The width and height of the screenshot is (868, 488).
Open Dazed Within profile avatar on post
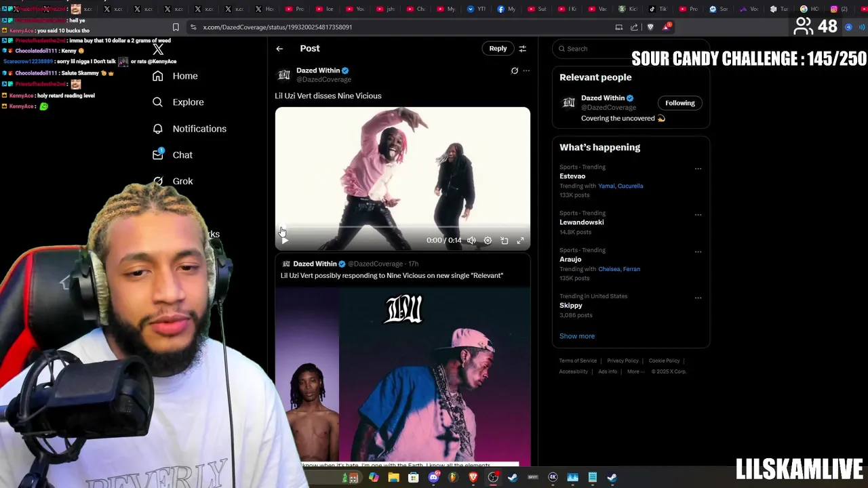[x=284, y=75]
